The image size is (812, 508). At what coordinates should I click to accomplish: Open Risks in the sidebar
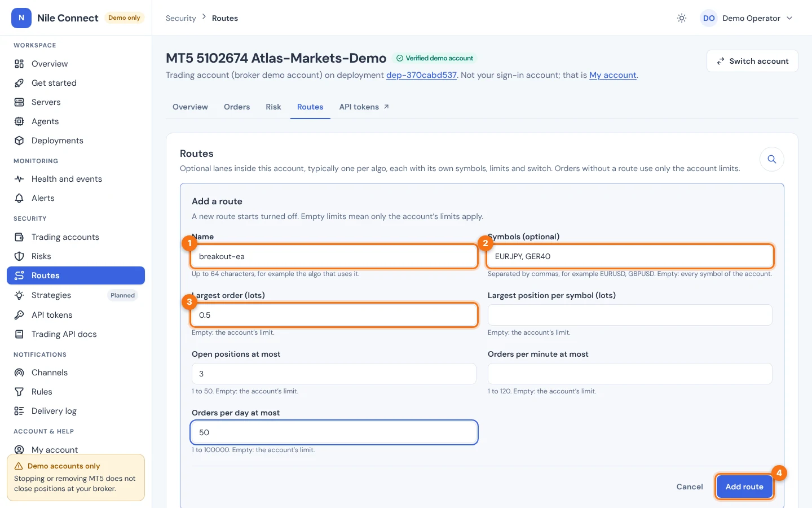76,256
